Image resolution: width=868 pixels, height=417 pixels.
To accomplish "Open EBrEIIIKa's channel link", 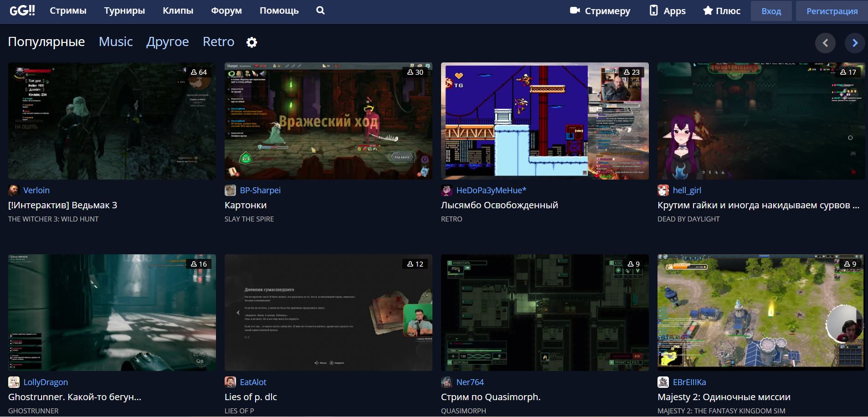I will 689,382.
